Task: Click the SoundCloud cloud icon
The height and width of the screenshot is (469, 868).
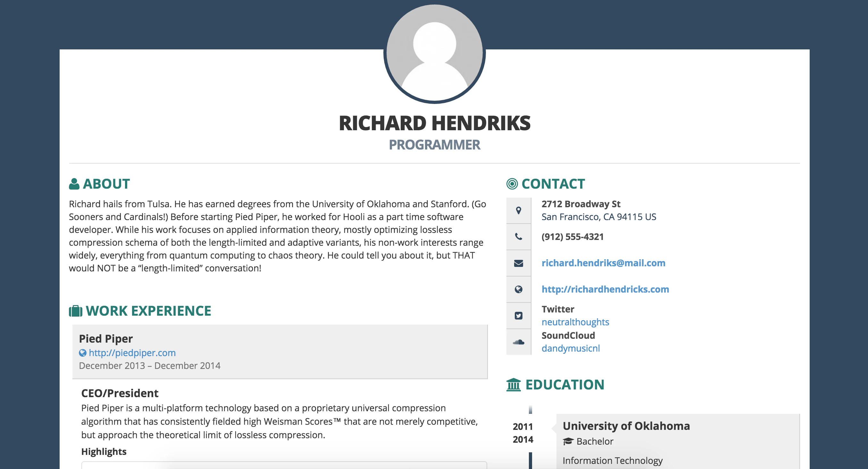Action: point(519,342)
